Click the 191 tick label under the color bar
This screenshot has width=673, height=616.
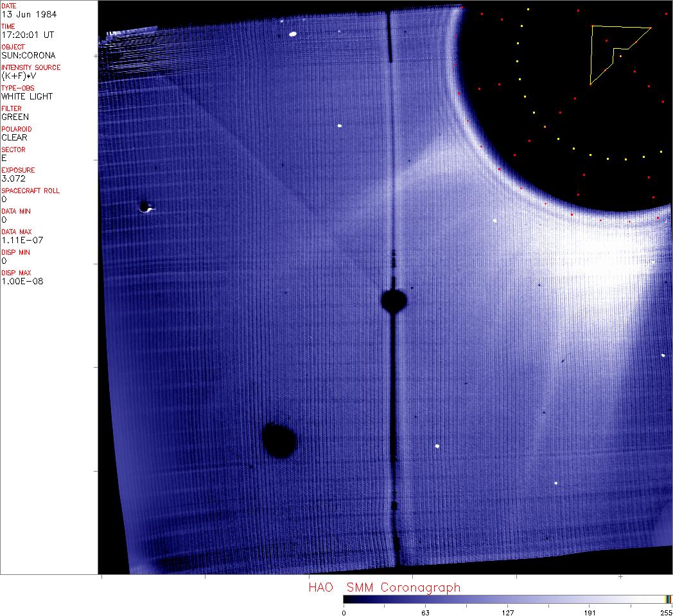tap(590, 612)
